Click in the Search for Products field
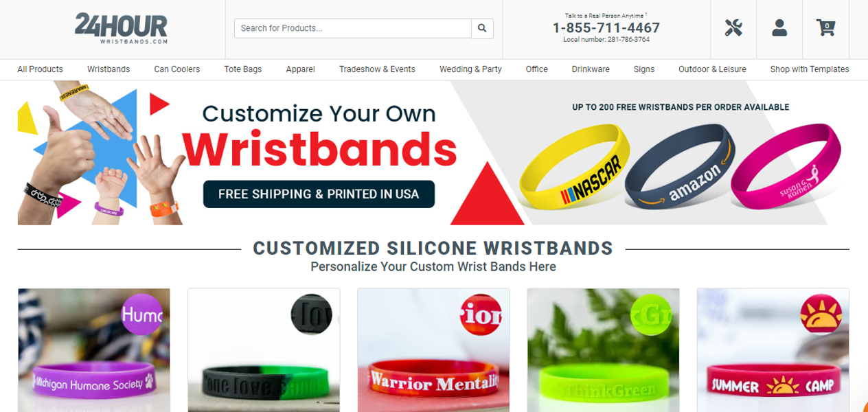This screenshot has height=412, width=868. [353, 28]
